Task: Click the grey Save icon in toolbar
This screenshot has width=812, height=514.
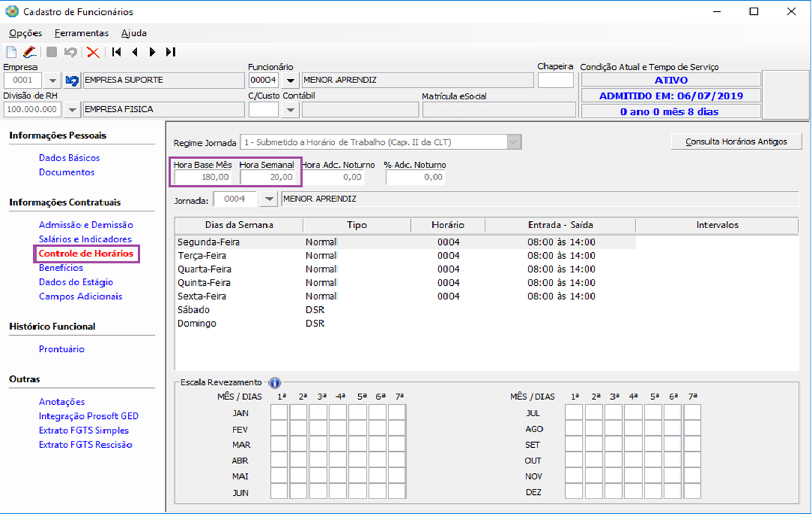Action: [52, 52]
